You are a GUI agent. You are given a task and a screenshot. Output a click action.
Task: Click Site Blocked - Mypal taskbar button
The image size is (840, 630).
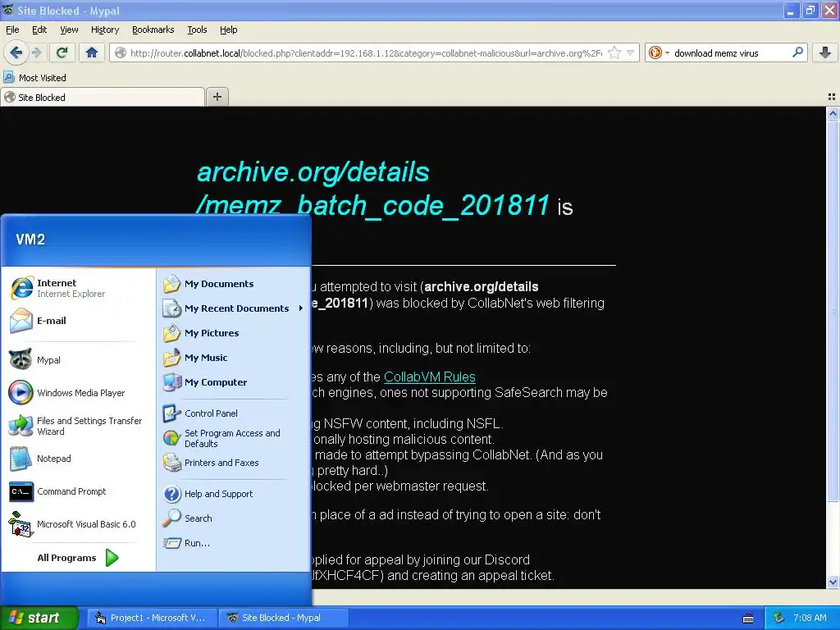coord(283,618)
